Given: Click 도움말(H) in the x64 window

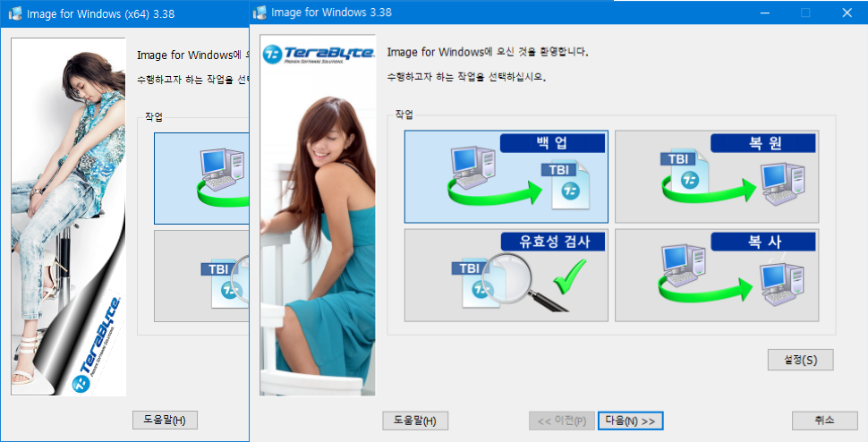Looking at the screenshot, I should pyautogui.click(x=165, y=420).
